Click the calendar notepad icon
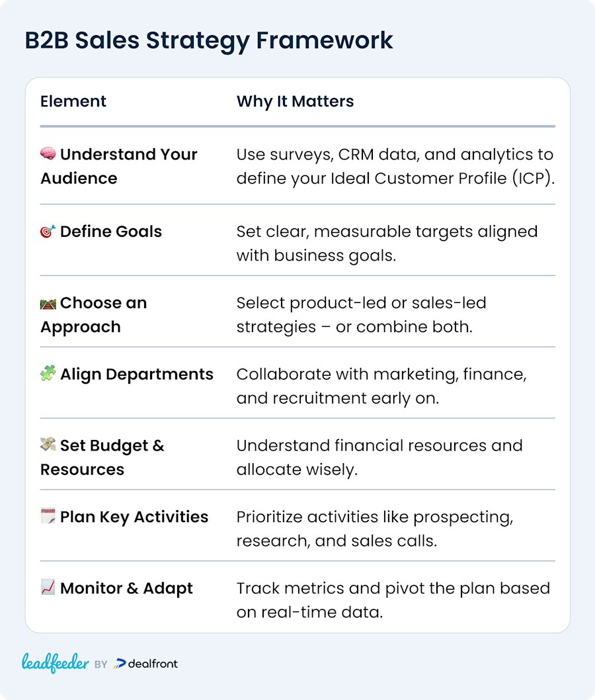 (x=48, y=515)
